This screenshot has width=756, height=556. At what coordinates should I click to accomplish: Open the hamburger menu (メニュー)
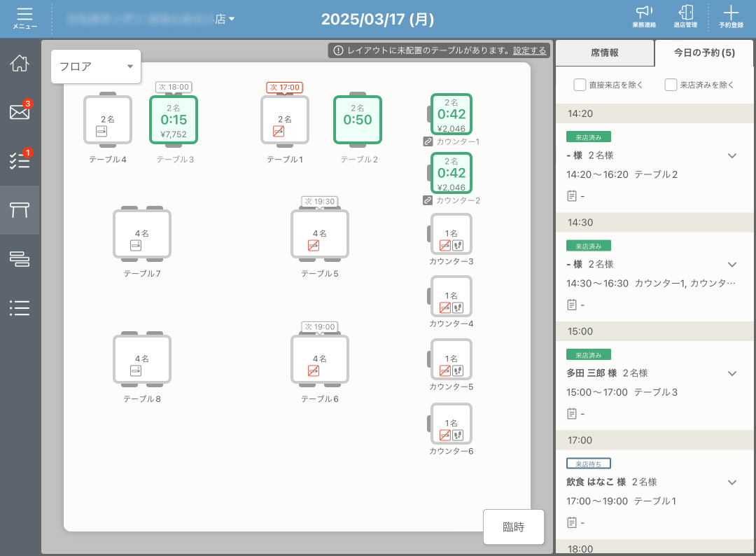24,18
